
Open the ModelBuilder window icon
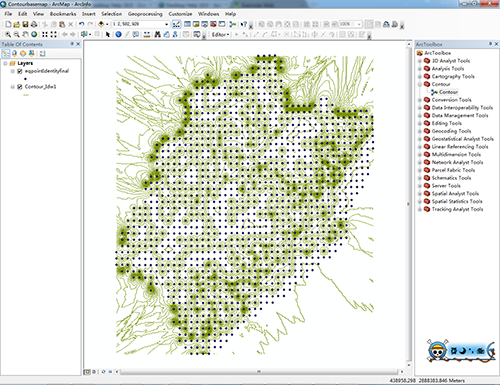pos(233,24)
